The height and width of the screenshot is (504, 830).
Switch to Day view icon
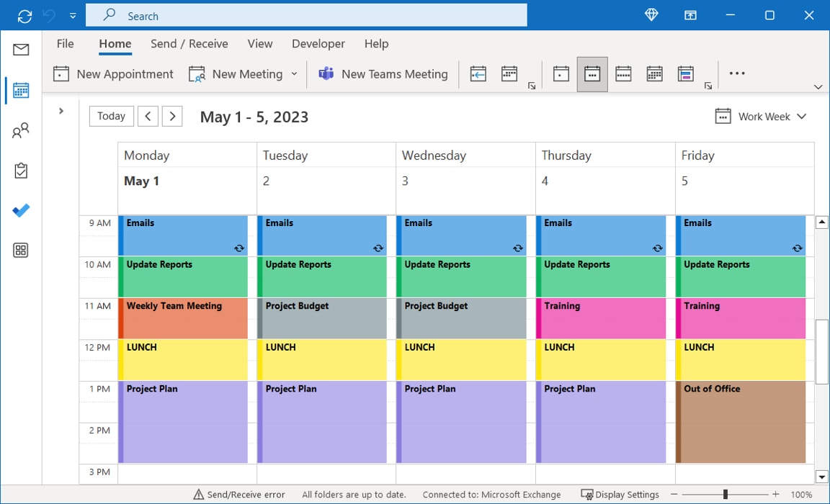coord(561,73)
